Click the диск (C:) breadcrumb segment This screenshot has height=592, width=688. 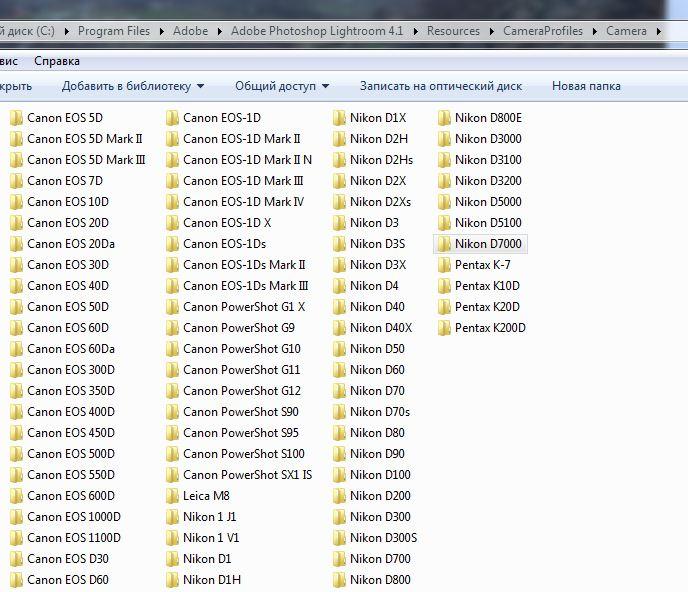[28, 31]
